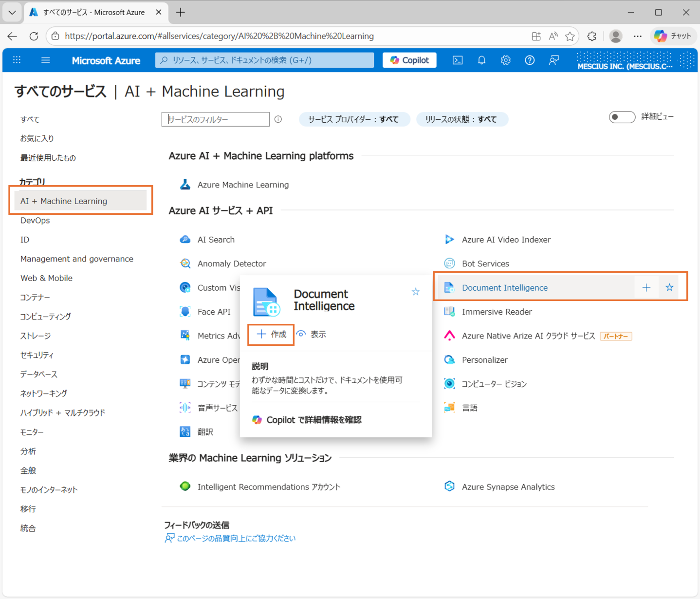
Task: Open the リリースの状態 filter
Action: coord(461,119)
